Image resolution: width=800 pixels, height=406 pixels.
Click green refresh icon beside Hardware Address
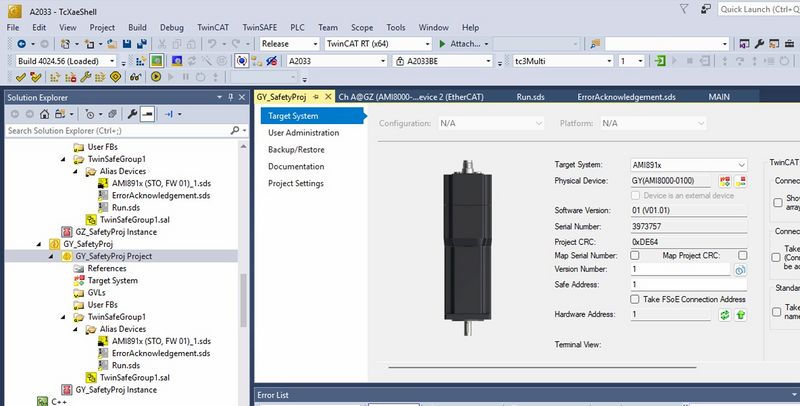[725, 315]
